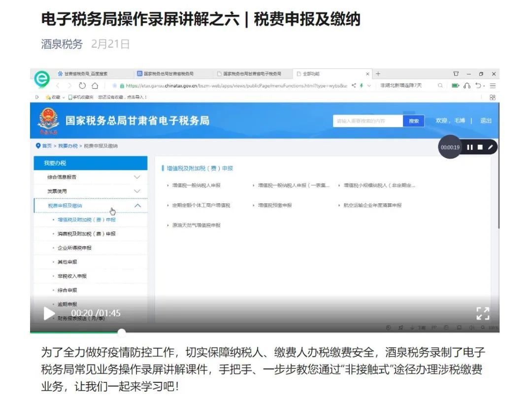Play the embedded article video
Viewport: 532px width, 399px height.
point(49,313)
